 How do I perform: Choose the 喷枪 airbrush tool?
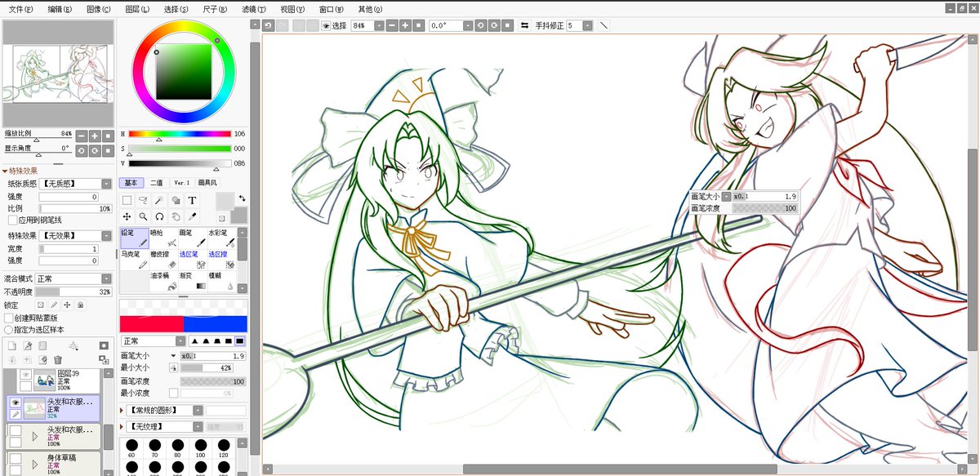click(163, 238)
